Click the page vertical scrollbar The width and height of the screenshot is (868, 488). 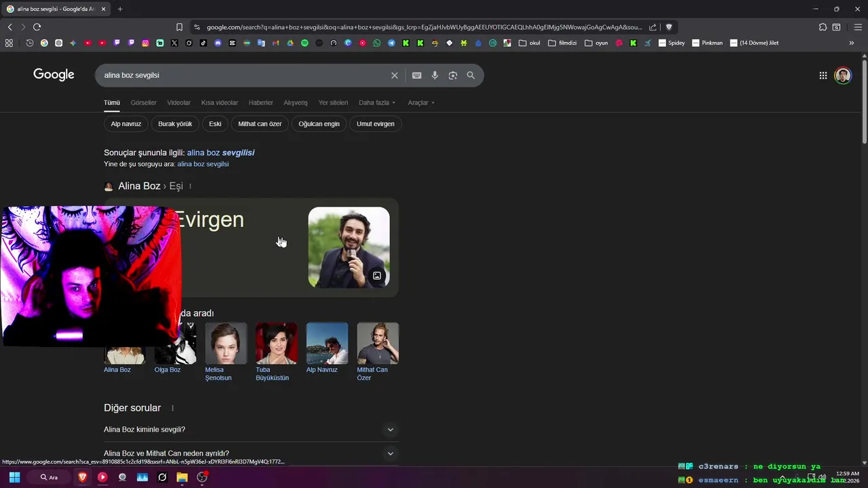point(864,100)
